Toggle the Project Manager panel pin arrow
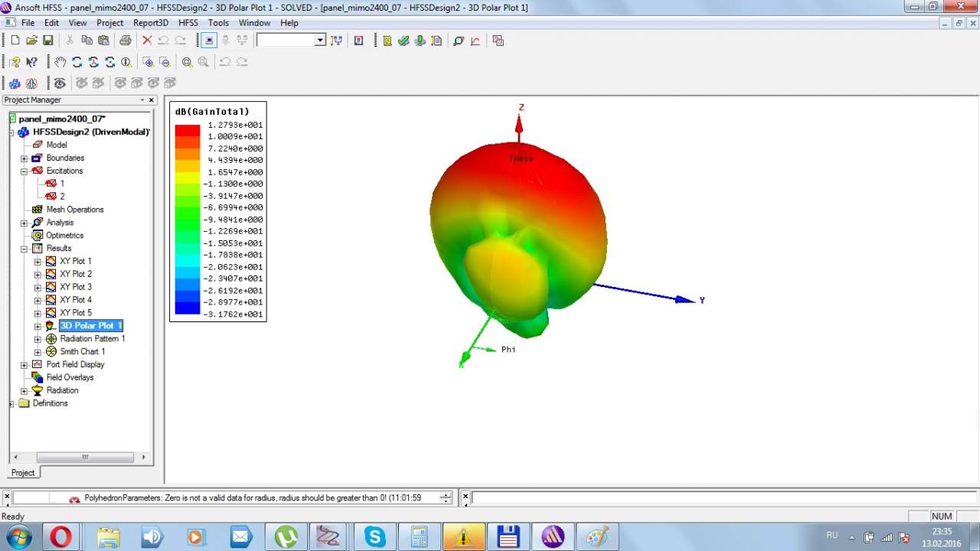The image size is (980, 551). [x=142, y=100]
